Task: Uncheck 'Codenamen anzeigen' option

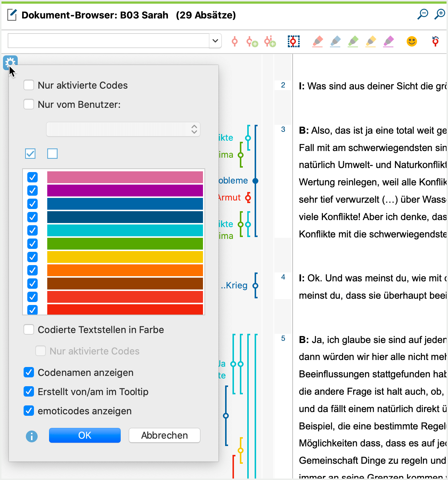Action: (29, 372)
